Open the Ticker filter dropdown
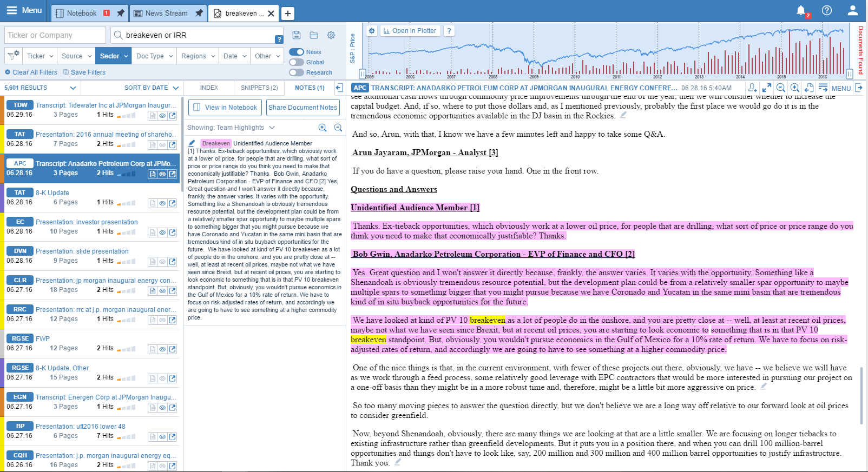Image resolution: width=868 pixels, height=472 pixels. pos(40,56)
